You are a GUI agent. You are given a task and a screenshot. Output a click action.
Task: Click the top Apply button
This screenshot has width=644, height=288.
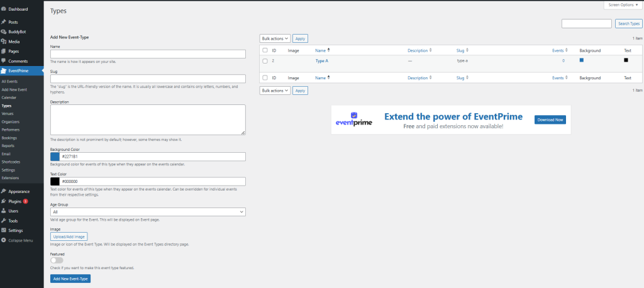click(300, 38)
